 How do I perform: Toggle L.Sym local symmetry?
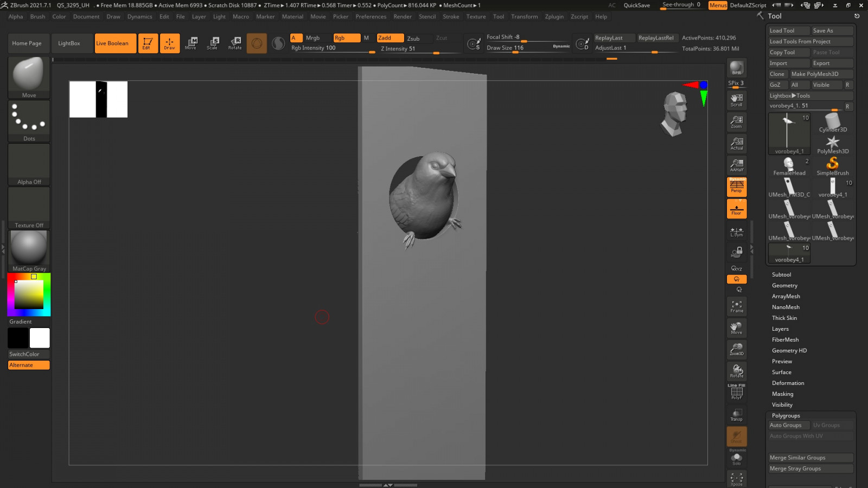(x=737, y=232)
